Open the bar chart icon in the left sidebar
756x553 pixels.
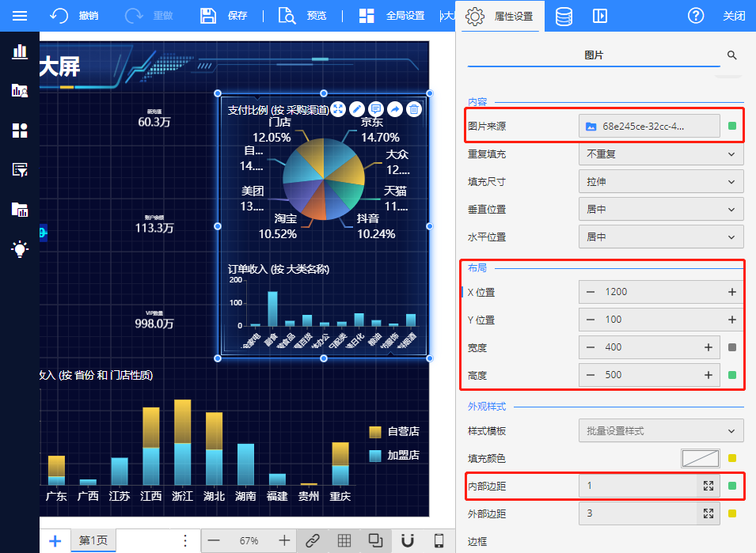click(x=20, y=52)
